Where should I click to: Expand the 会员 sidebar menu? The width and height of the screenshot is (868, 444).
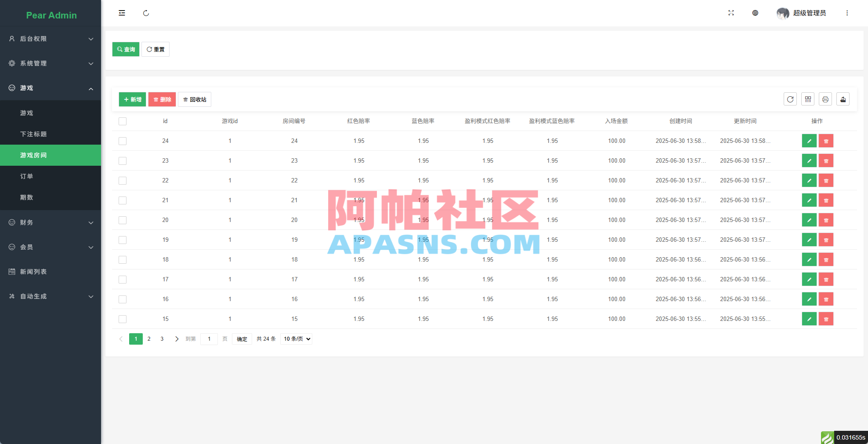click(51, 247)
